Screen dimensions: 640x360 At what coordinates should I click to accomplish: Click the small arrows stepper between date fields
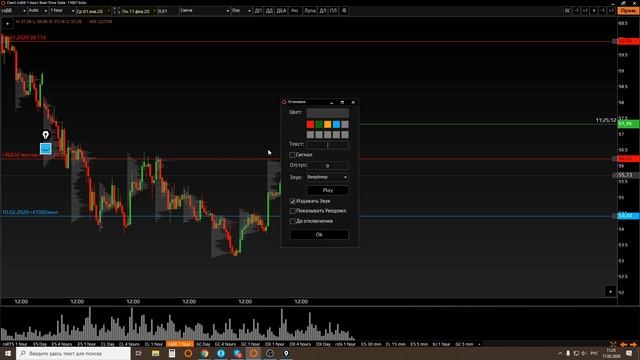point(116,11)
